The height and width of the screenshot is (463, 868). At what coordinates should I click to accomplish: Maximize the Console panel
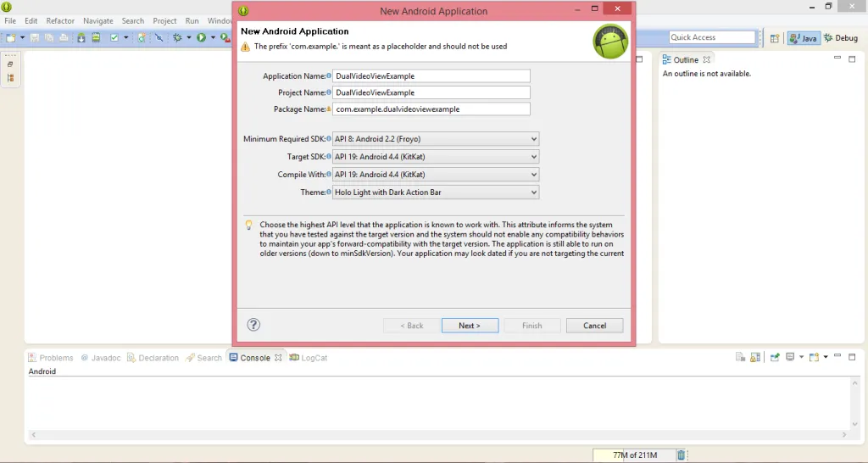852,357
